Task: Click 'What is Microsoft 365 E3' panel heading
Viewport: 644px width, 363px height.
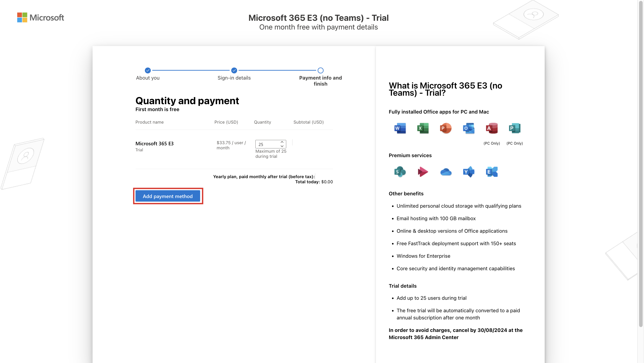Action: coord(445,89)
